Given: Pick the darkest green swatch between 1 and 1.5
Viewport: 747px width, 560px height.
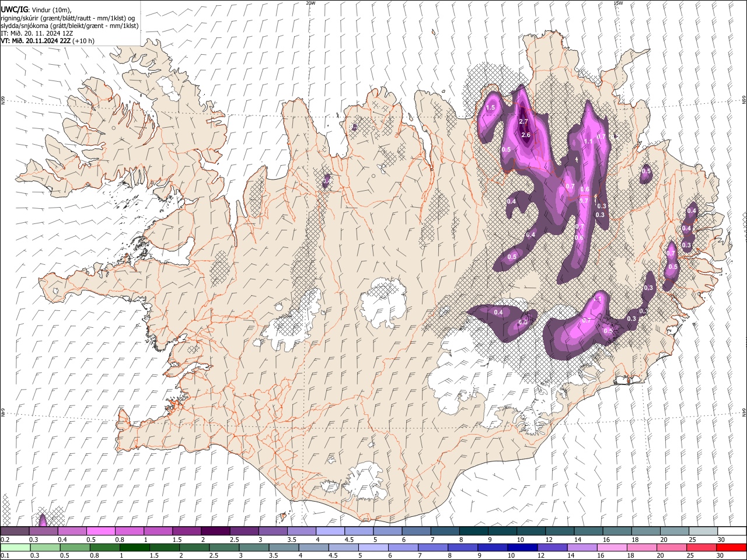Looking at the screenshot, I should click(134, 547).
